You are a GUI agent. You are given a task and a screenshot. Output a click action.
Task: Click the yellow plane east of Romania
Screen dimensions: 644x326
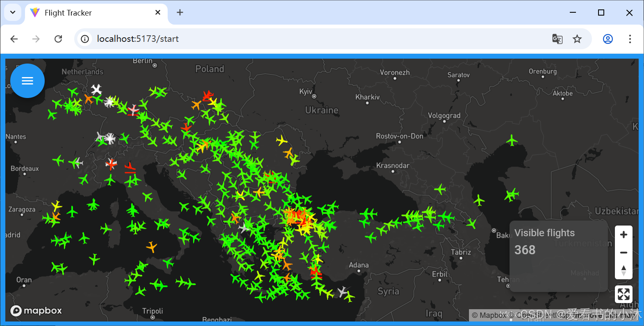(281, 141)
